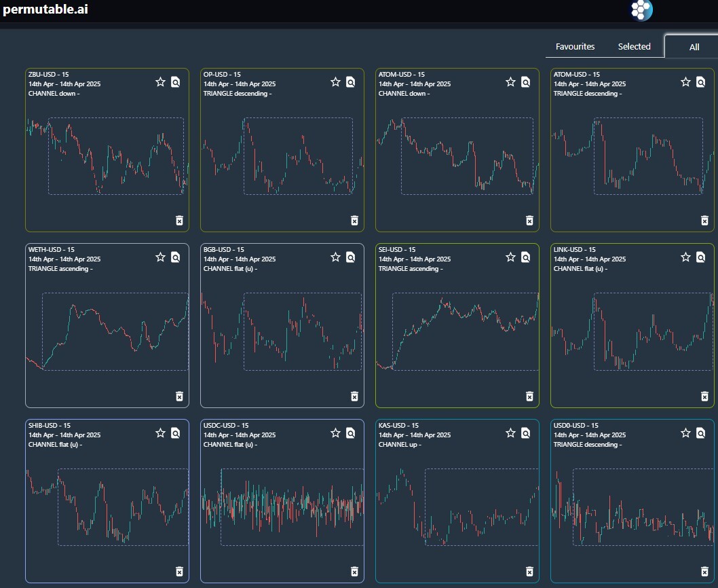Open the magnifier preview on ZBU-USD card
Viewport: 718px width, 588px height.
tap(175, 81)
